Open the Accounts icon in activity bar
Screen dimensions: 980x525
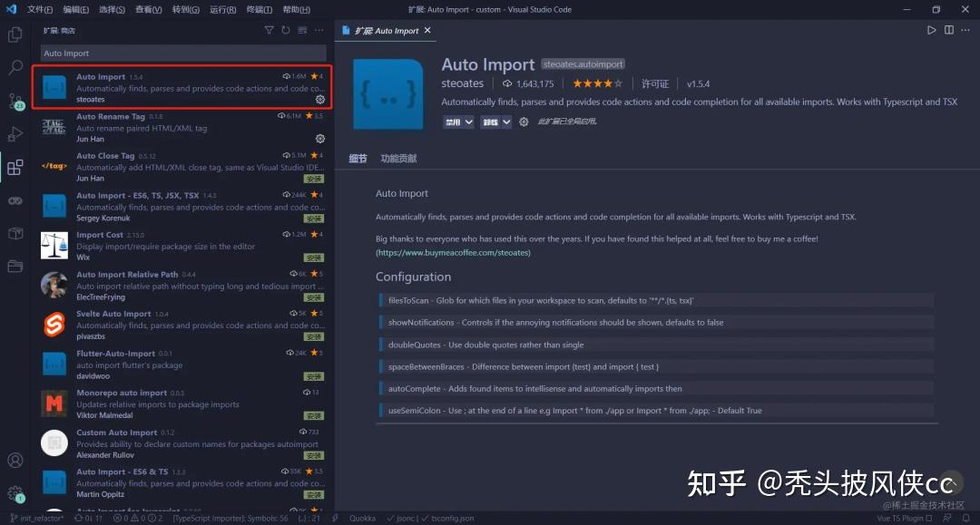(x=15, y=461)
